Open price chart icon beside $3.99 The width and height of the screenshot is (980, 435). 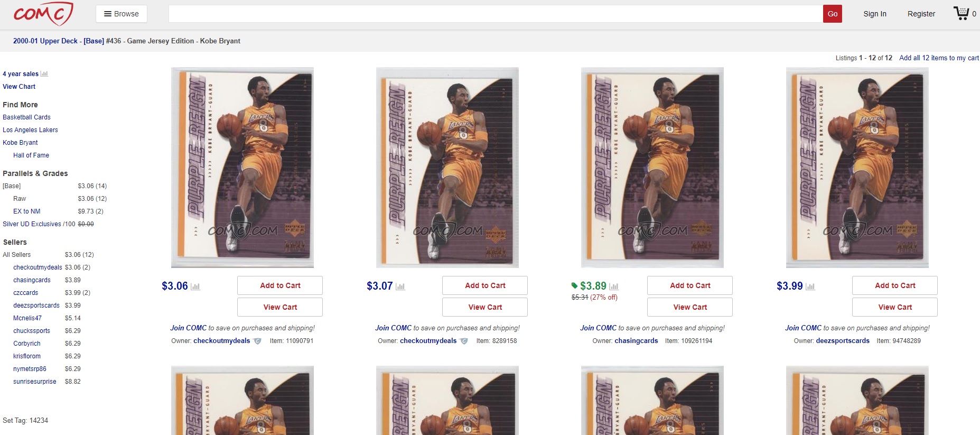click(810, 286)
